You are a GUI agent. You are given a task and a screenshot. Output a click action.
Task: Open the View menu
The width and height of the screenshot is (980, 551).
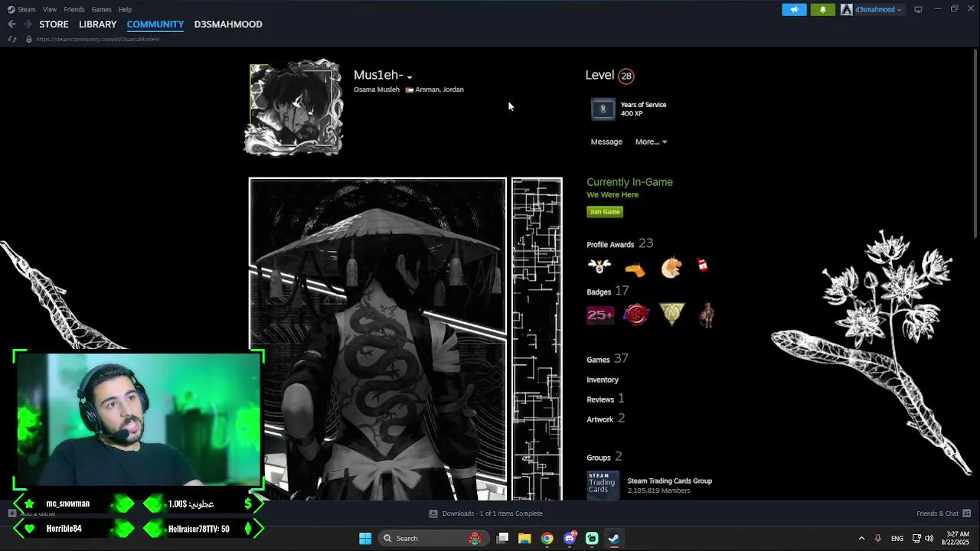[x=50, y=9]
